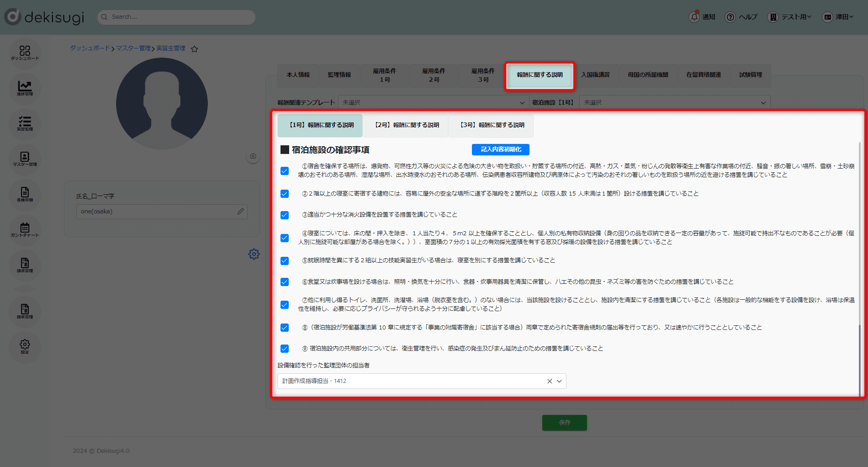Screen dimensions: 868x467
Task: Switch to the 本人情報 tab
Action: [x=298, y=75]
